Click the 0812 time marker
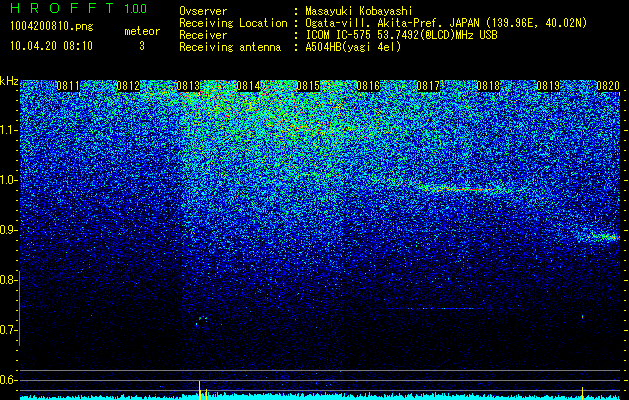The image size is (629, 400). tap(128, 86)
